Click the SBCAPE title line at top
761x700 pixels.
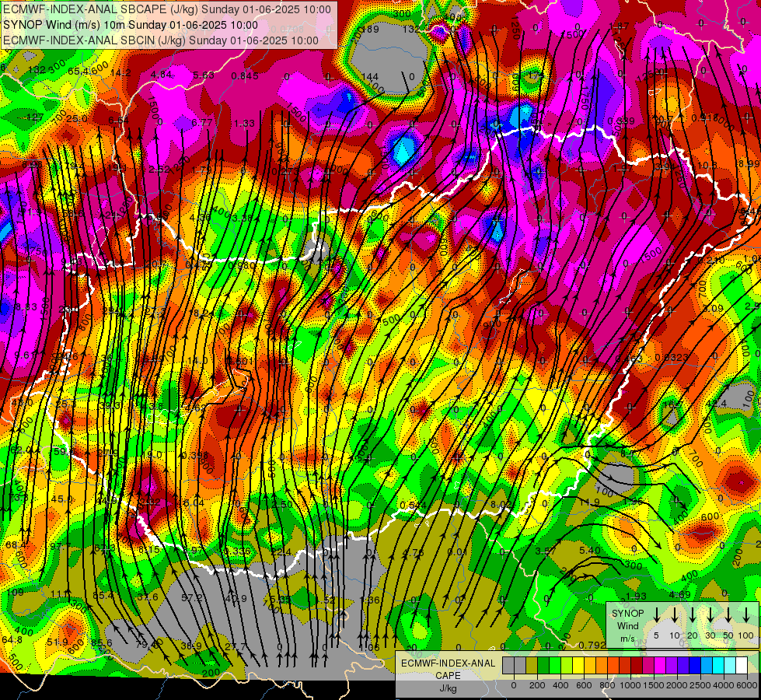point(167,9)
